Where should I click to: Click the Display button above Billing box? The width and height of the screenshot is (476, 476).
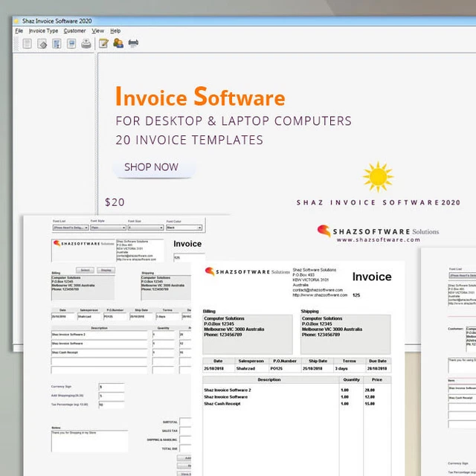(x=106, y=270)
